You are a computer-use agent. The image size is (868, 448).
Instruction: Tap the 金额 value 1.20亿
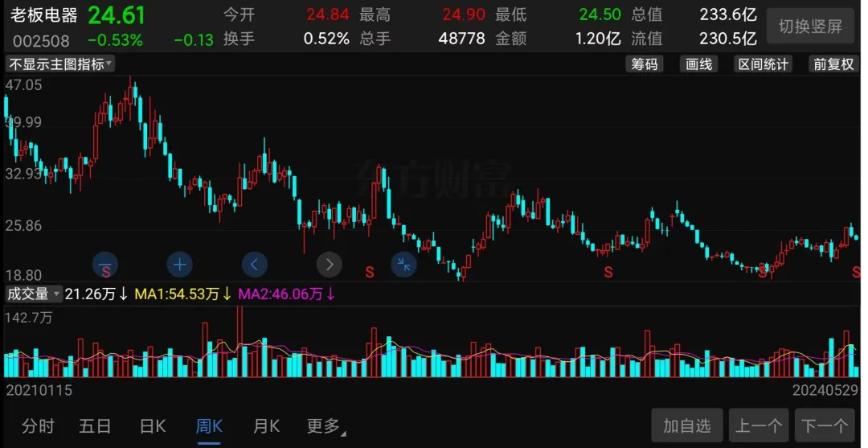[x=599, y=39]
